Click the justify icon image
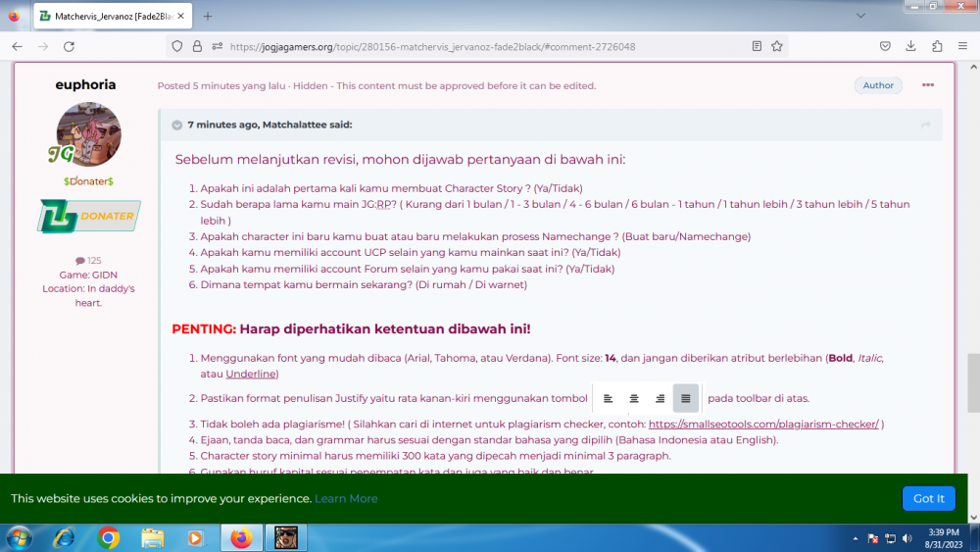The width and height of the screenshot is (980, 552). point(686,398)
